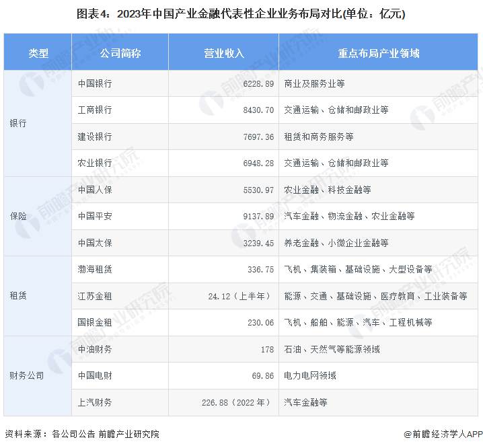Click the table title starting 图表4

point(241,14)
